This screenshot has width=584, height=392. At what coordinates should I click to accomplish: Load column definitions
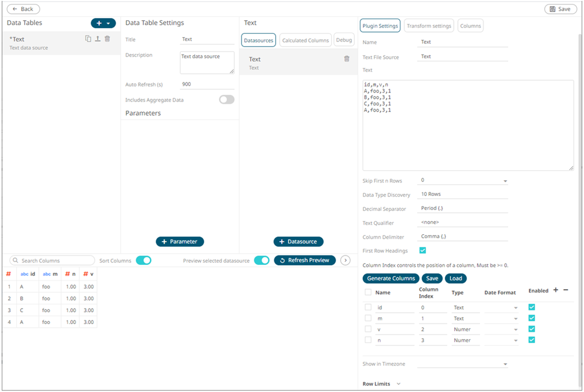455,279
